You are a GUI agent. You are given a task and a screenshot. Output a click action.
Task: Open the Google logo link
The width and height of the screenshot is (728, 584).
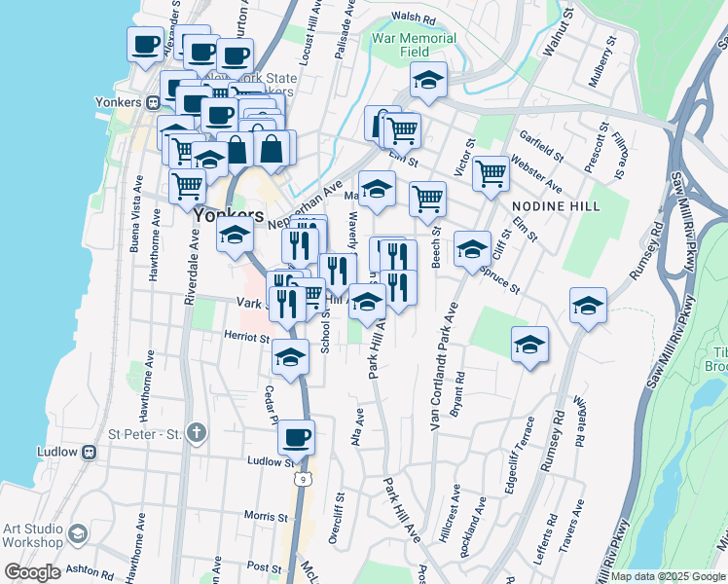[x=32, y=572]
